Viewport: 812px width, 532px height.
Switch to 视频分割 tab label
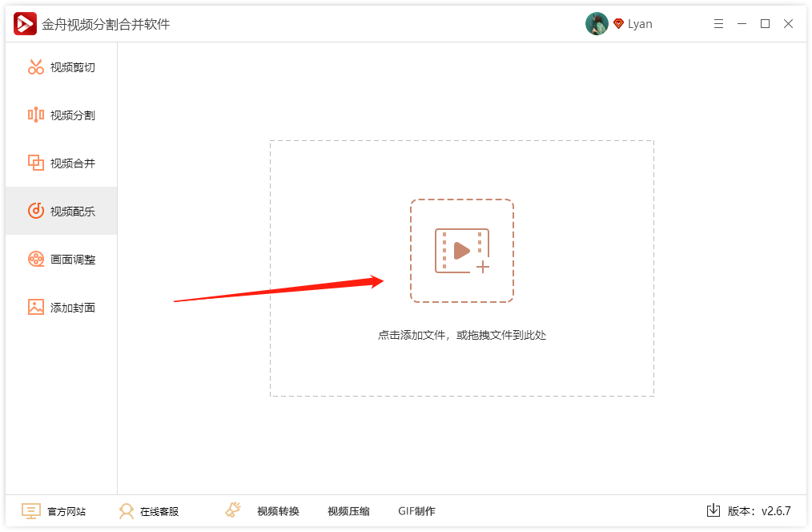click(73, 115)
